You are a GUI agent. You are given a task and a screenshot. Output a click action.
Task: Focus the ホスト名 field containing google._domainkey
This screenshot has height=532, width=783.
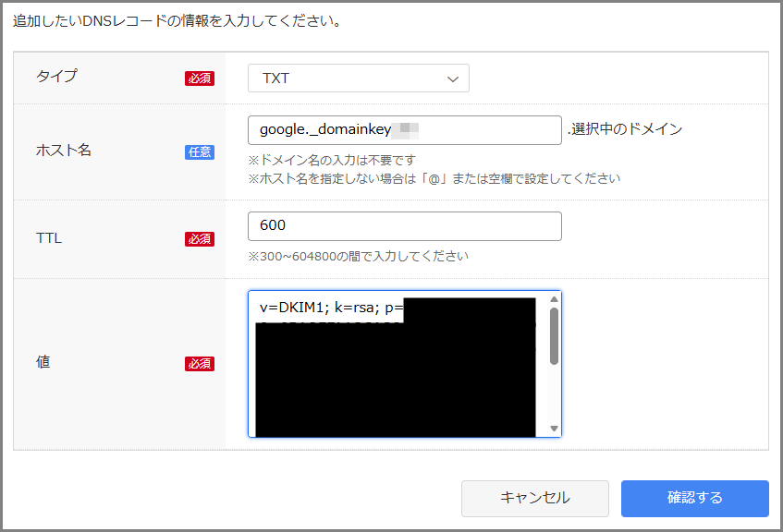click(x=404, y=130)
